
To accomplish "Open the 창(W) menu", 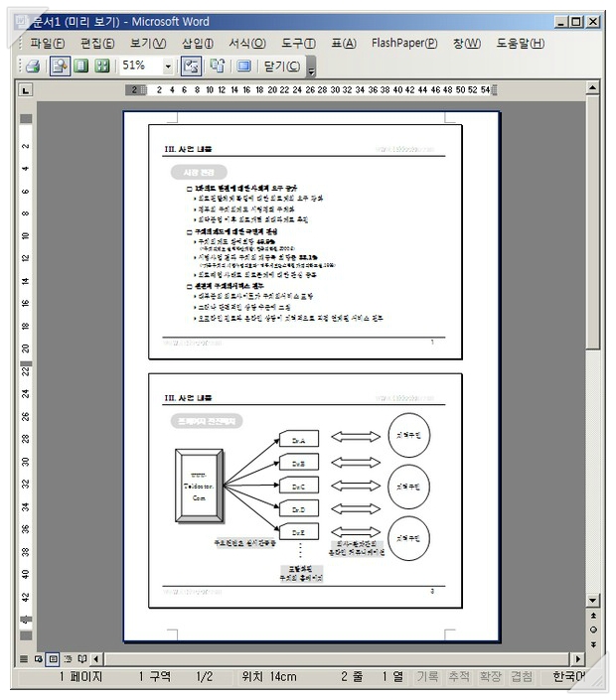I will [467, 43].
